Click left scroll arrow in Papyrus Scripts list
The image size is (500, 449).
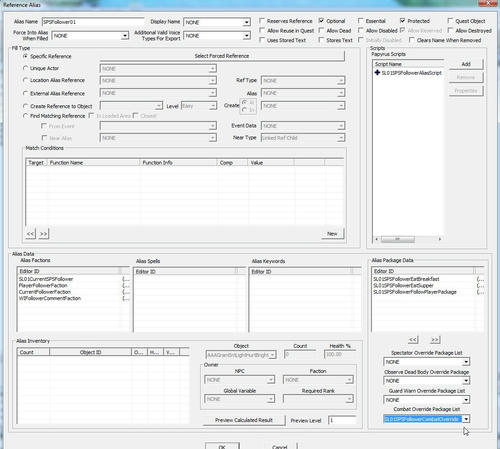click(x=377, y=239)
